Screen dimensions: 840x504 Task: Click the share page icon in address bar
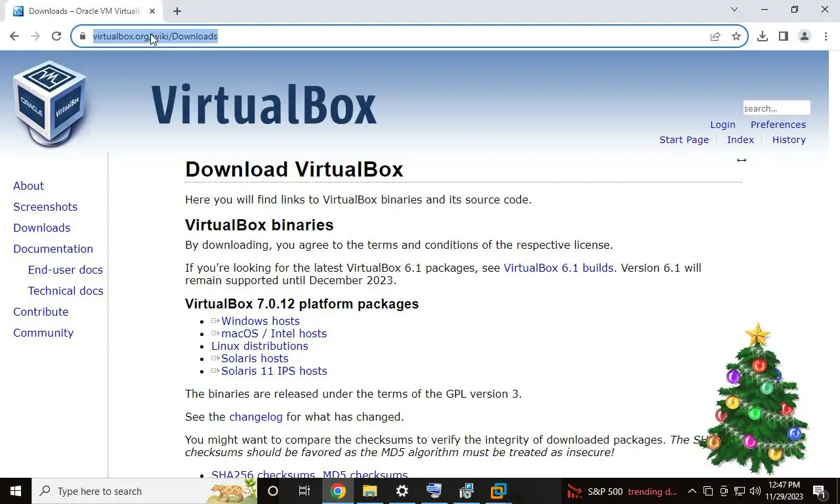(x=715, y=36)
